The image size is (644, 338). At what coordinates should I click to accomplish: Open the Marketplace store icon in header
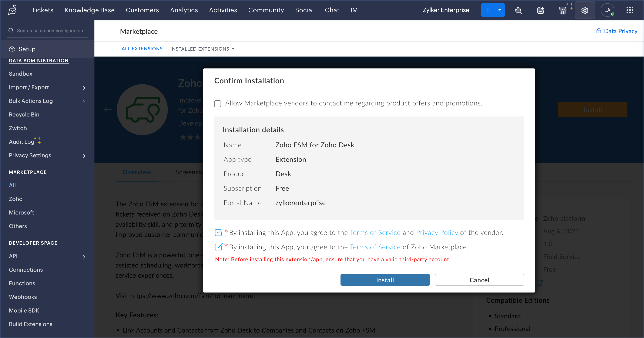pos(563,10)
